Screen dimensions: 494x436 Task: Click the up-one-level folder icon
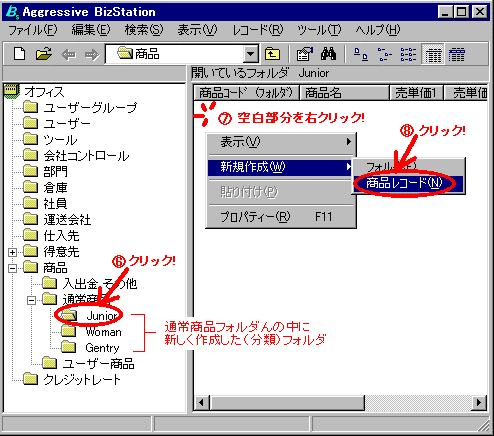click(273, 54)
